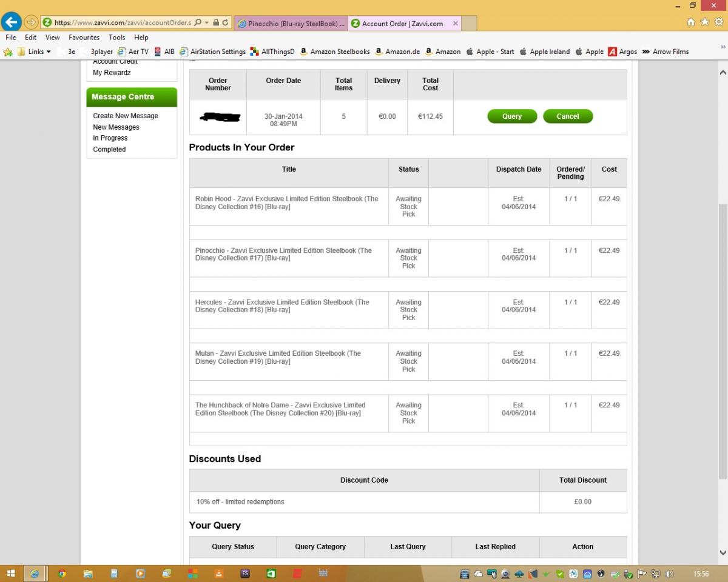Viewport: 728px width, 582px height.
Task: Click Create New Message in Message Centre
Action: 126,116
